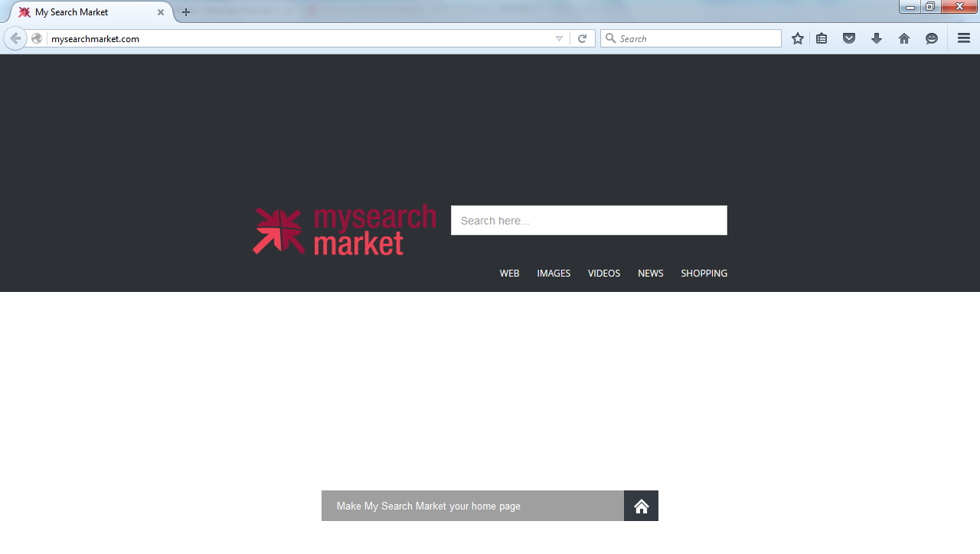Viewport: 980px width, 554px height.
Task: Select the VIDEOS search category
Action: click(604, 274)
